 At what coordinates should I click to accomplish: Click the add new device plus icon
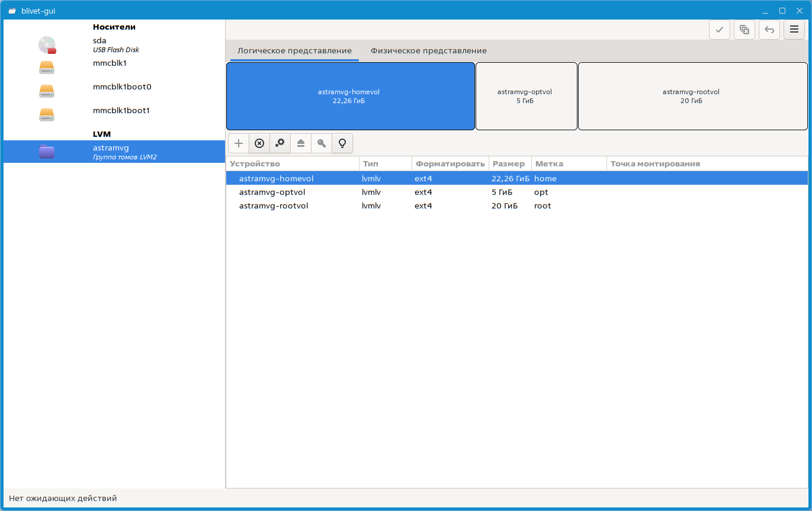pos(239,143)
